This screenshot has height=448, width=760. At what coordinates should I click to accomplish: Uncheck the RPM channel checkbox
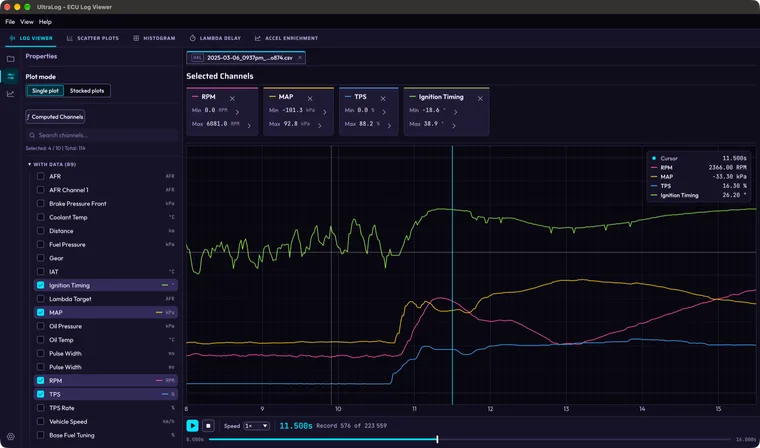(x=41, y=381)
